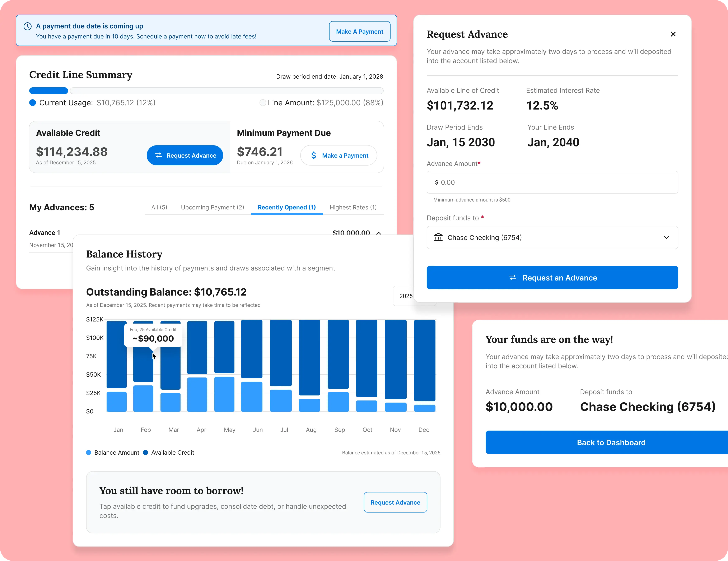Click Back to Dashboard
Image resolution: width=728 pixels, height=561 pixels.
click(x=611, y=442)
